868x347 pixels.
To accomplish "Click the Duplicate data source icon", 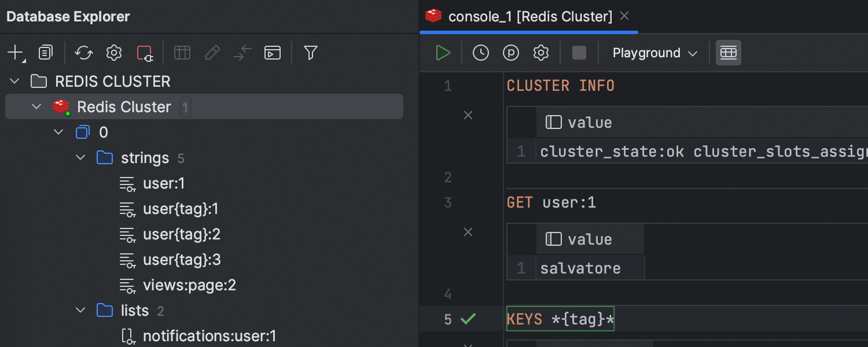I will 45,53.
